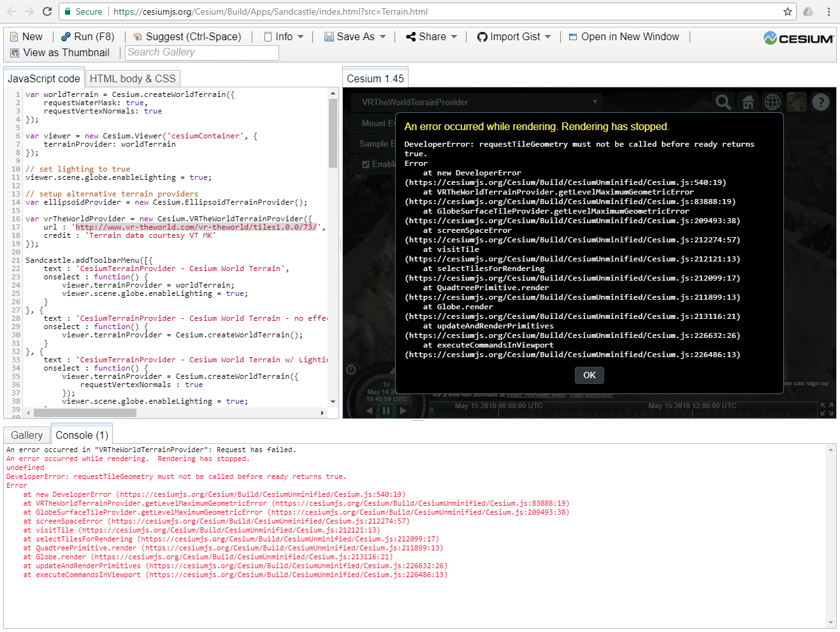The width and height of the screenshot is (840, 632).
Task: Pause the animation in Cesium viewer
Action: [x=386, y=411]
